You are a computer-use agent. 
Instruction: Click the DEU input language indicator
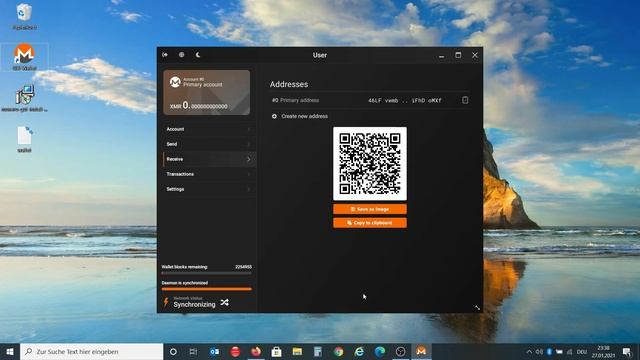click(582, 351)
